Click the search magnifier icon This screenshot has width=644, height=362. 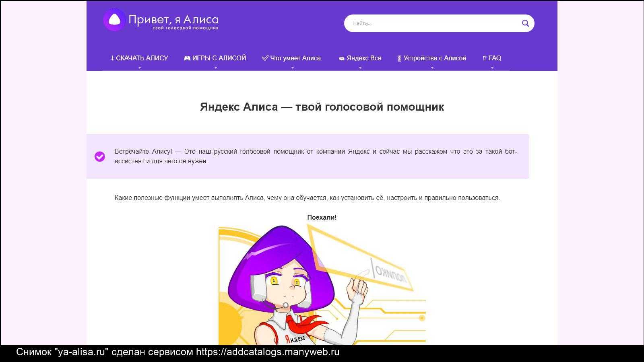tap(525, 23)
